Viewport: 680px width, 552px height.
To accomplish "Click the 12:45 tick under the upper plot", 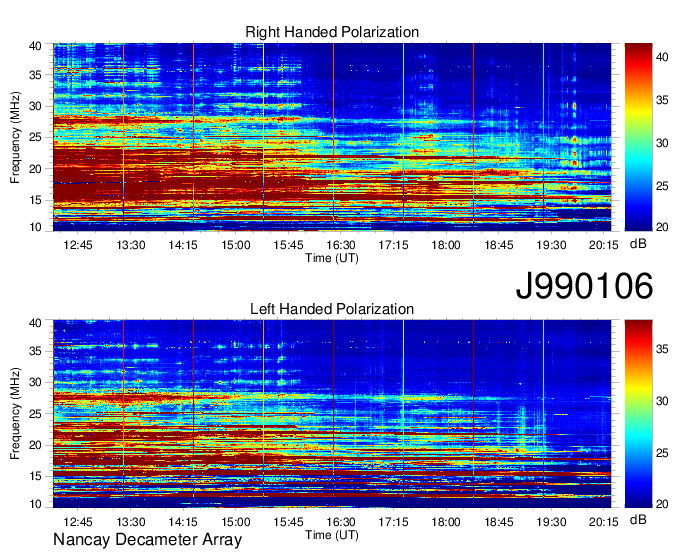I will point(78,245).
